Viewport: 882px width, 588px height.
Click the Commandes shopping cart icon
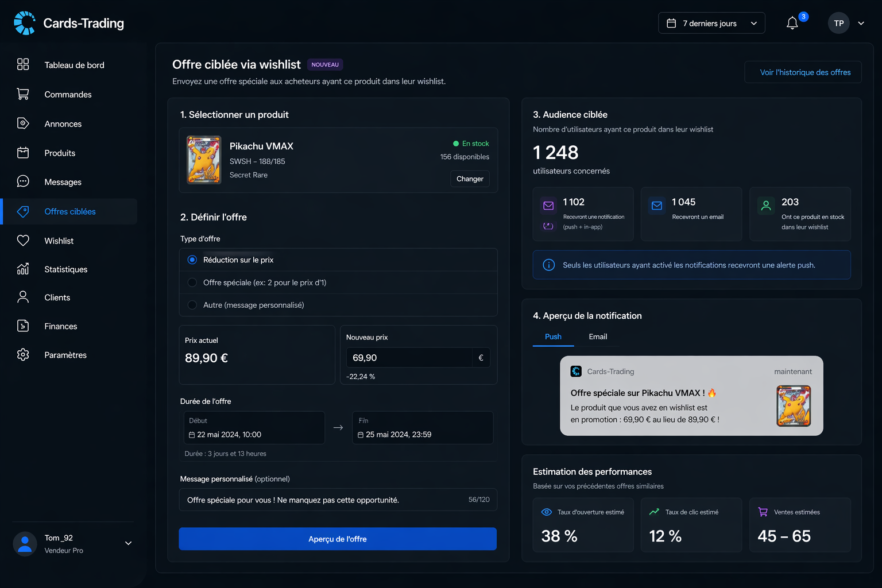click(x=23, y=94)
